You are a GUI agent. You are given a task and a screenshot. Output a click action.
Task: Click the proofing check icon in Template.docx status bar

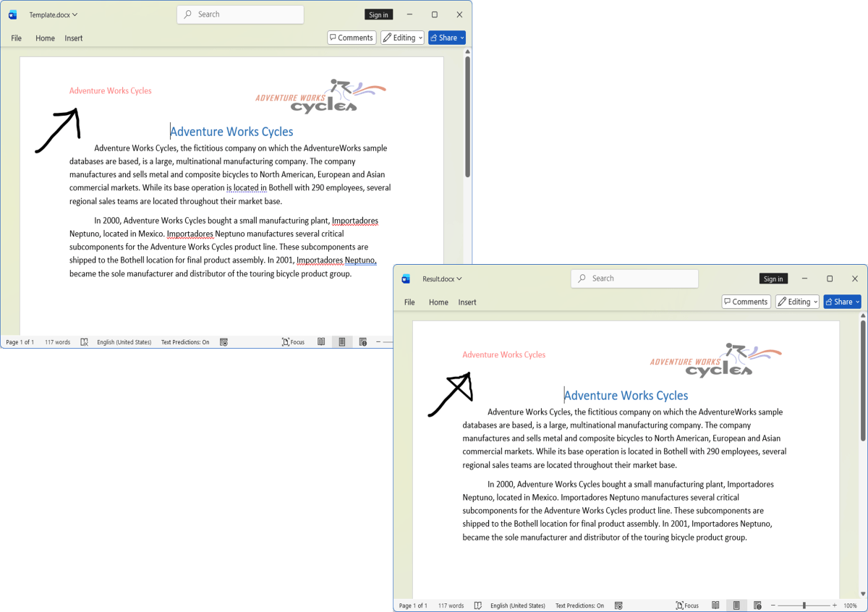[85, 342]
